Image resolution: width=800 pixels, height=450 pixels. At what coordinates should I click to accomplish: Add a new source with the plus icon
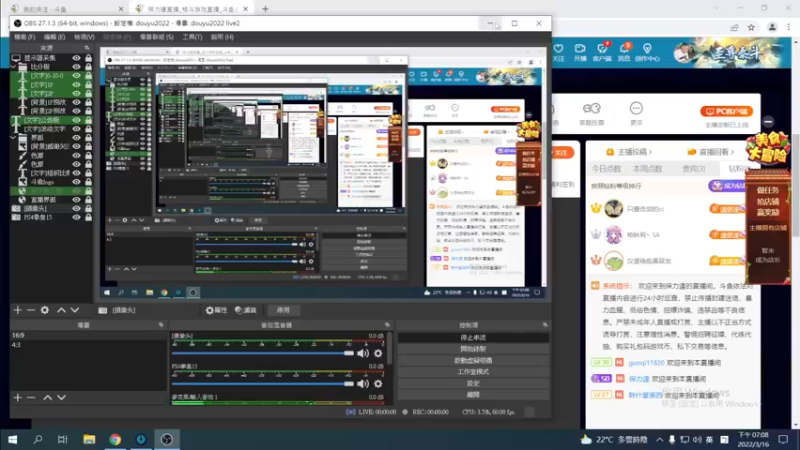18,310
